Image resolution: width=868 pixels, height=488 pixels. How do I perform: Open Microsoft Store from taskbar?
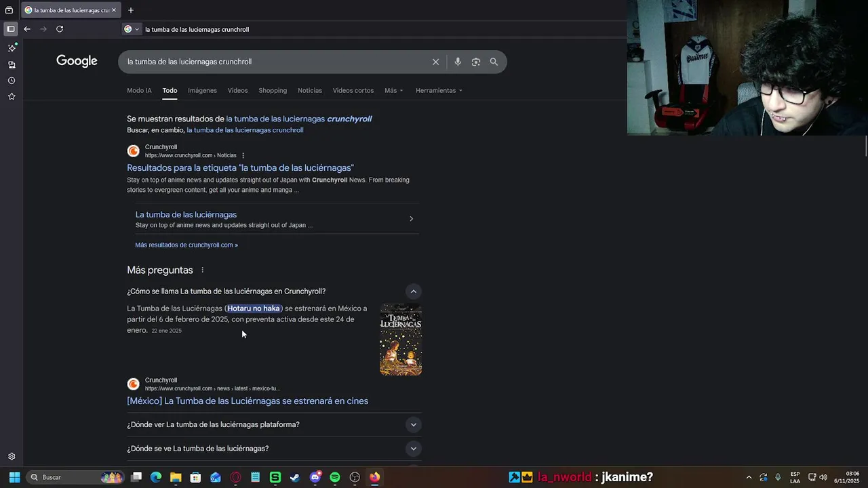195,477
